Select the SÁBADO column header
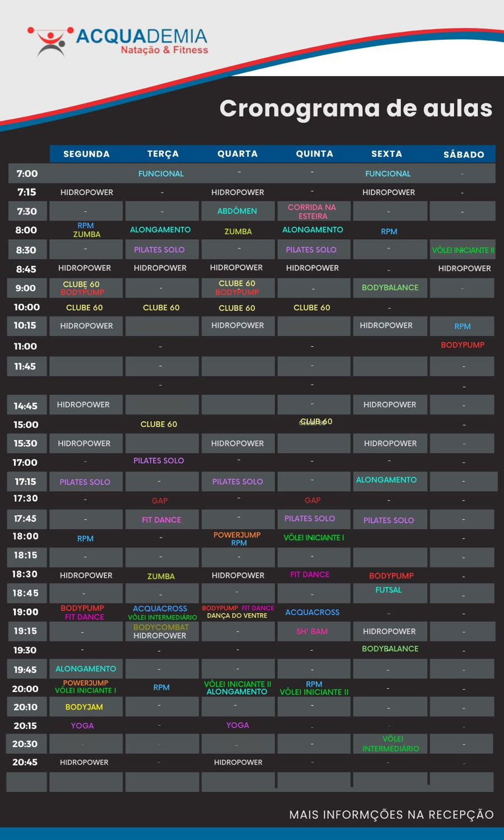This screenshot has height=840, width=504. tap(464, 155)
